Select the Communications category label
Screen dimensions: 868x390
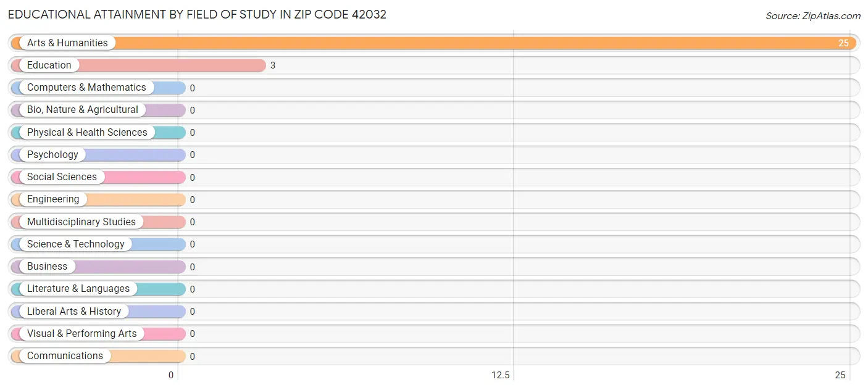tap(65, 355)
